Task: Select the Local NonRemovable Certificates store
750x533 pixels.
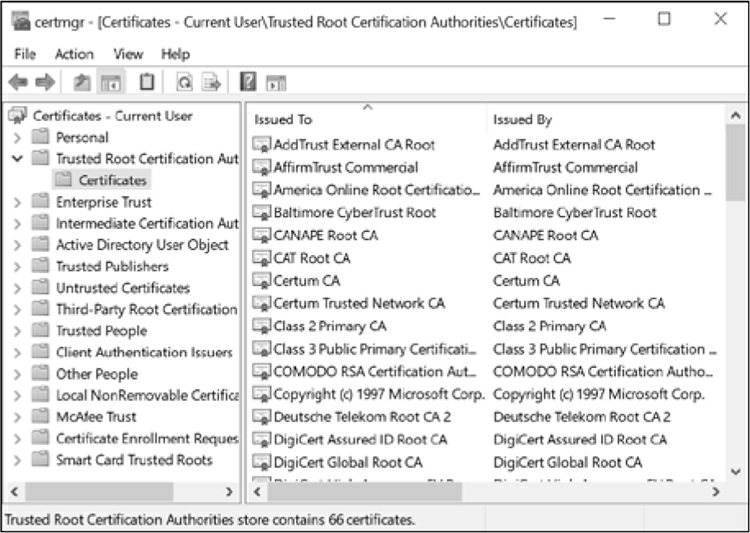Action: pos(147,395)
